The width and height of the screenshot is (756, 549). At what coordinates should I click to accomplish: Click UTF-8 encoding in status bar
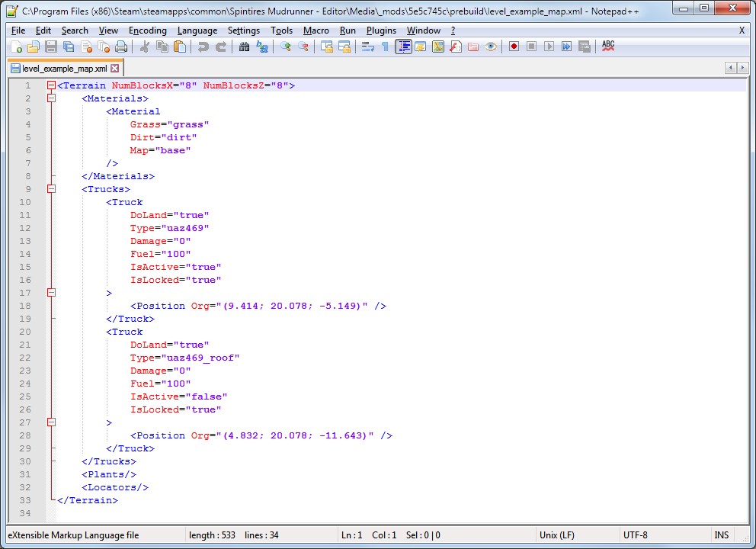636,535
